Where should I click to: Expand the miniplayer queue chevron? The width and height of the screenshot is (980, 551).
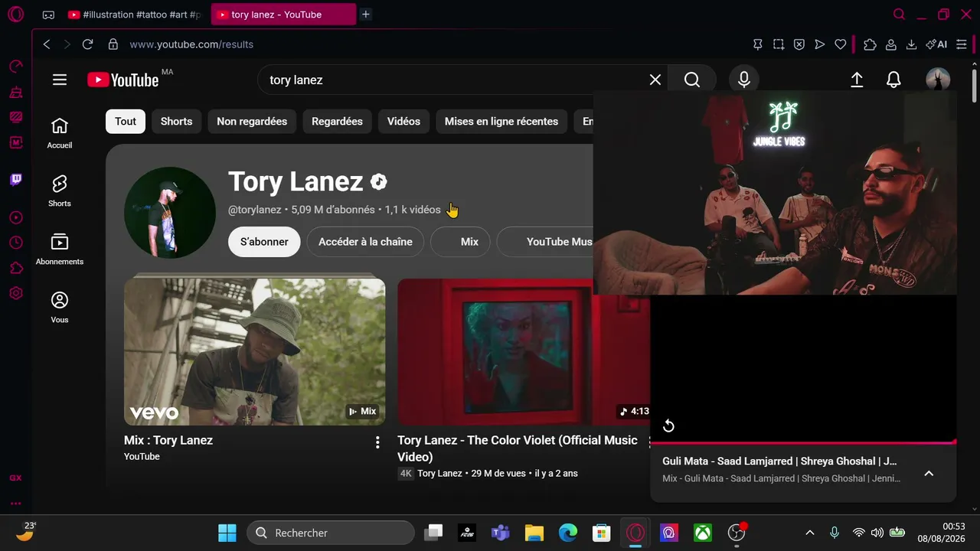click(929, 474)
